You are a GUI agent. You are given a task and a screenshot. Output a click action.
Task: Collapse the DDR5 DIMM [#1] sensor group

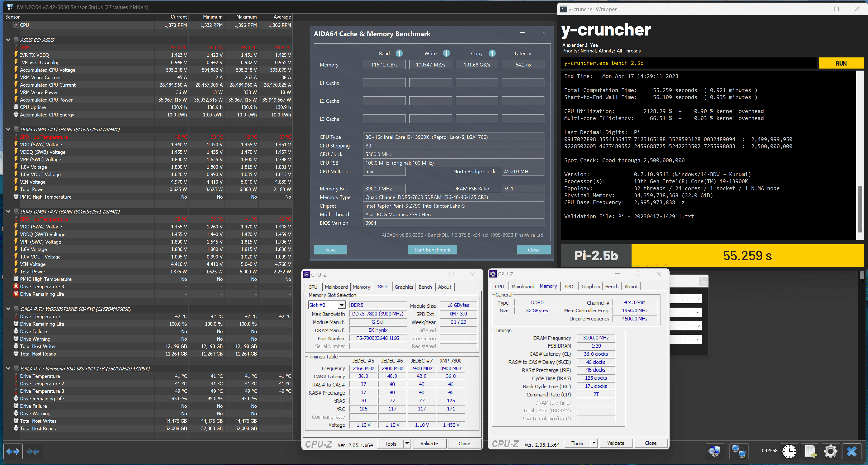point(8,129)
